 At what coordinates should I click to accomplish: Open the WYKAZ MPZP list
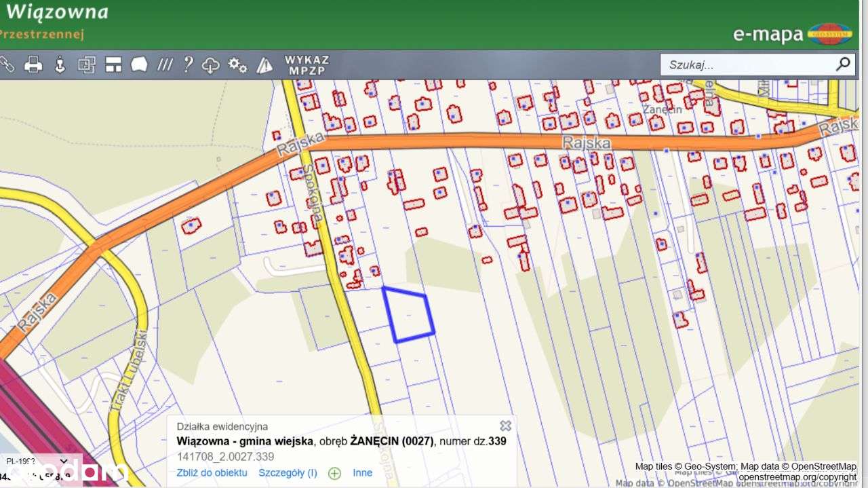[x=307, y=65]
